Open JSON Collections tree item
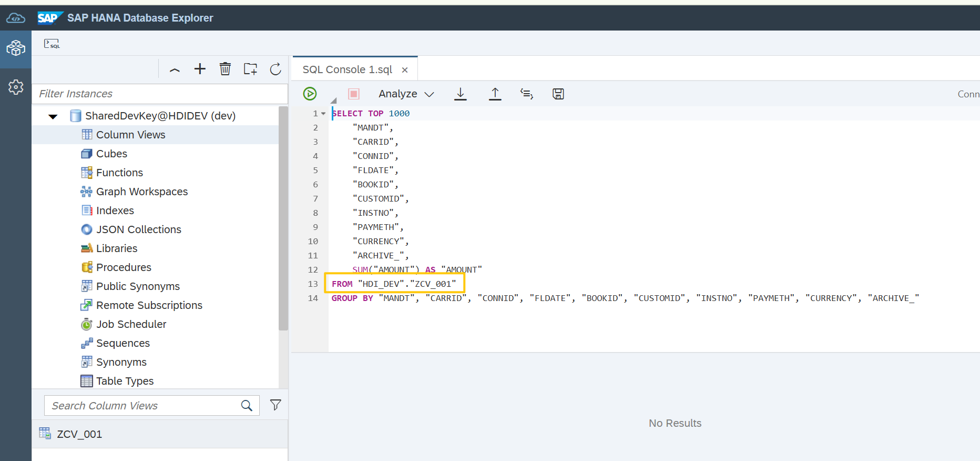 (139, 229)
